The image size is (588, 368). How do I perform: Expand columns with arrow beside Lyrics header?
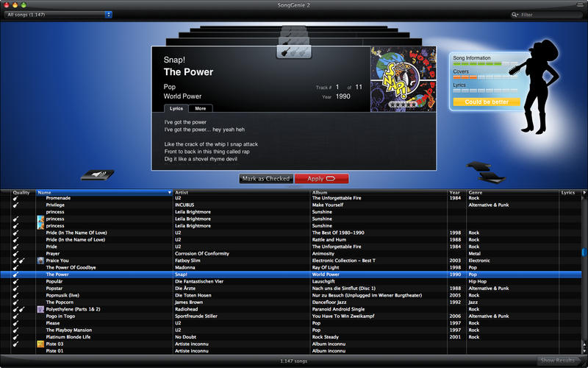tap(584, 193)
